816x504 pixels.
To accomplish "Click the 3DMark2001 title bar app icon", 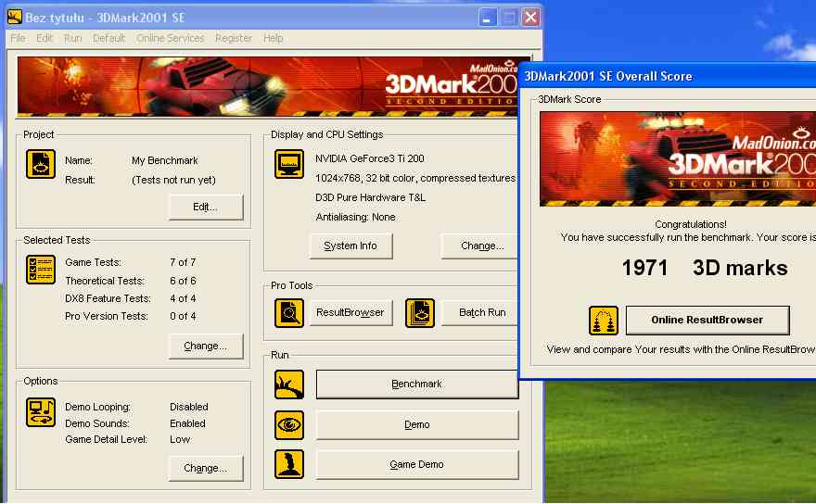I will pyautogui.click(x=15, y=18).
